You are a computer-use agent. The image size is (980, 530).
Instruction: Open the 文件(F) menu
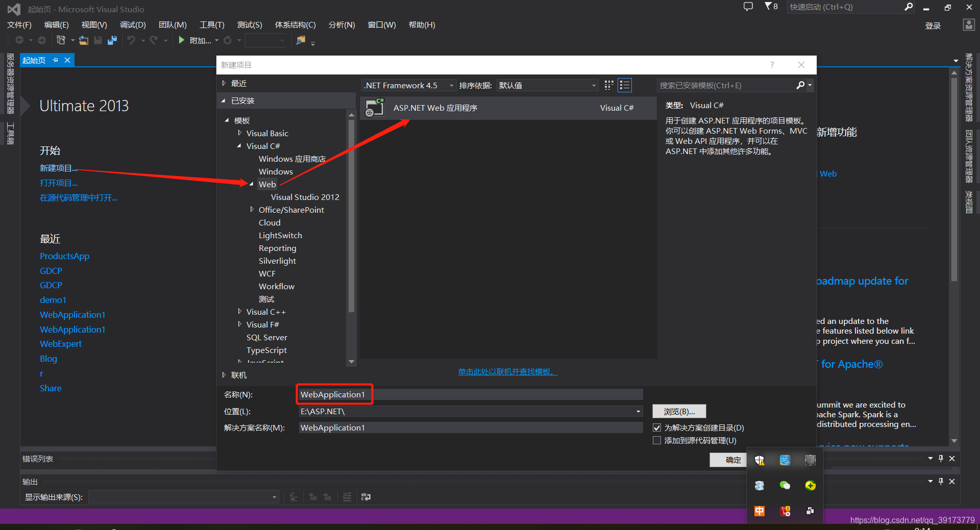pyautogui.click(x=19, y=25)
